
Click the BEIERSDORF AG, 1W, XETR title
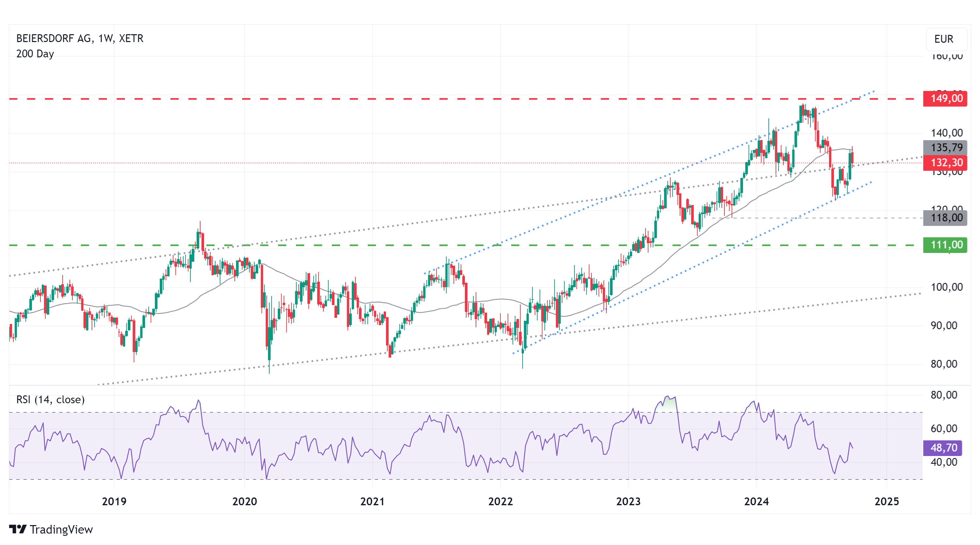pyautogui.click(x=80, y=38)
